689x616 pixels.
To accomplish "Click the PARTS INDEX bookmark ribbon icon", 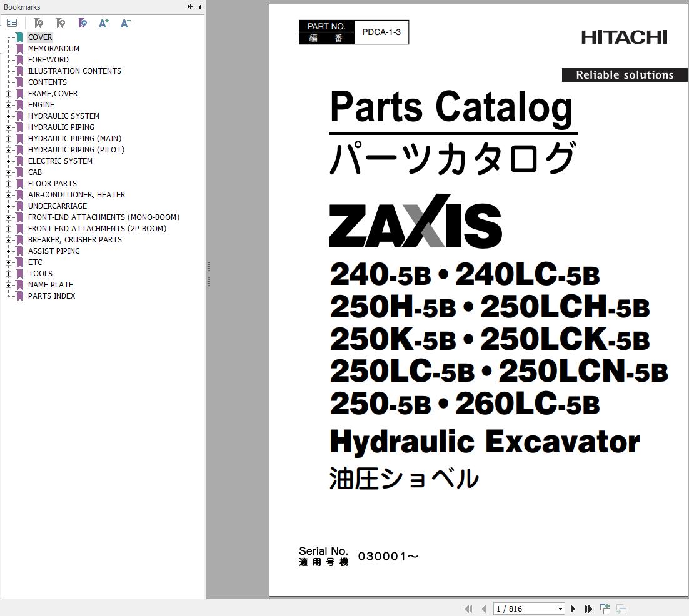I will [x=19, y=296].
